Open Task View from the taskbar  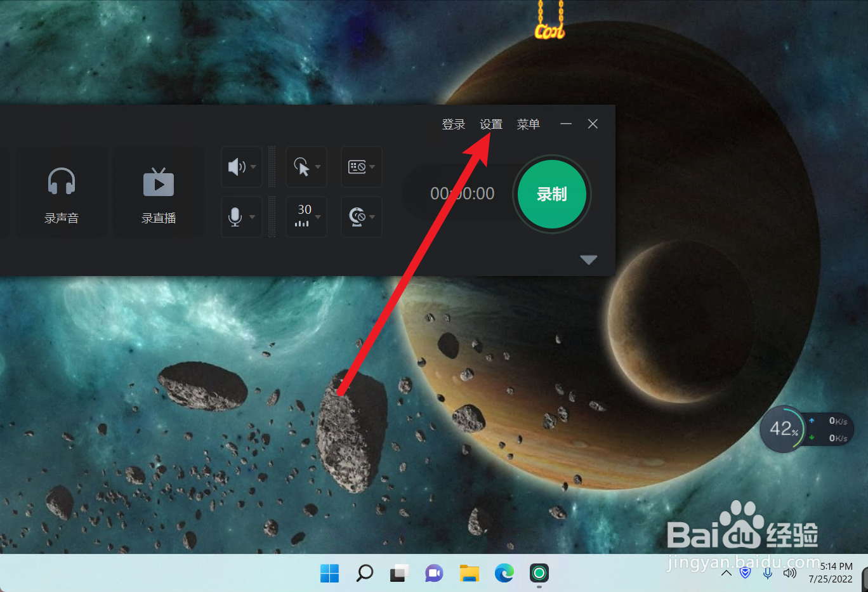399,574
